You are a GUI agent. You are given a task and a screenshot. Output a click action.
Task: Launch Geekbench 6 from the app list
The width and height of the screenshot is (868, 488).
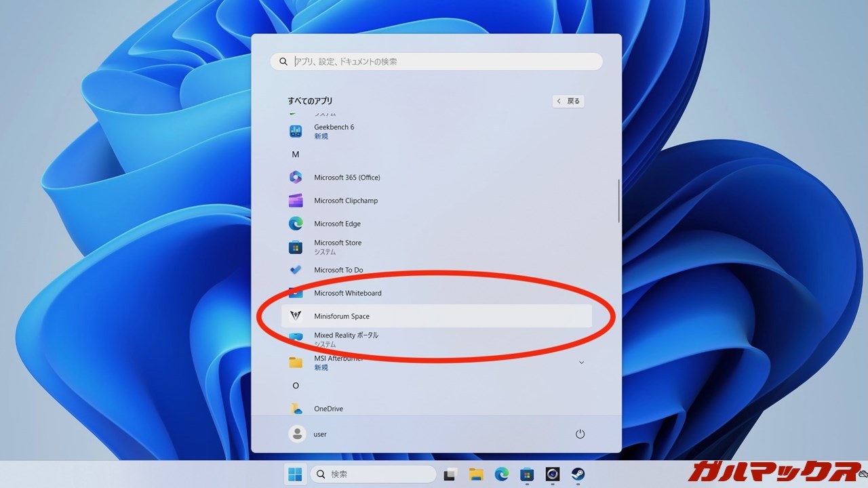coord(334,131)
